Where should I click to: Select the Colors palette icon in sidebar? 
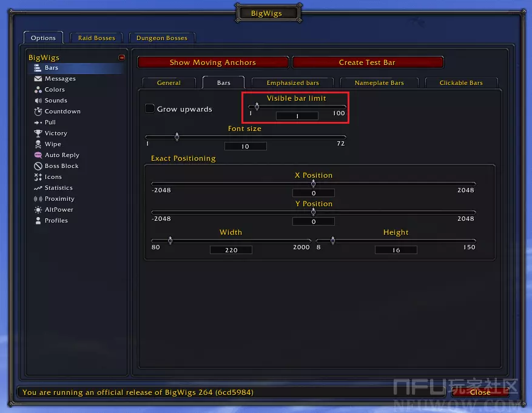(x=38, y=90)
